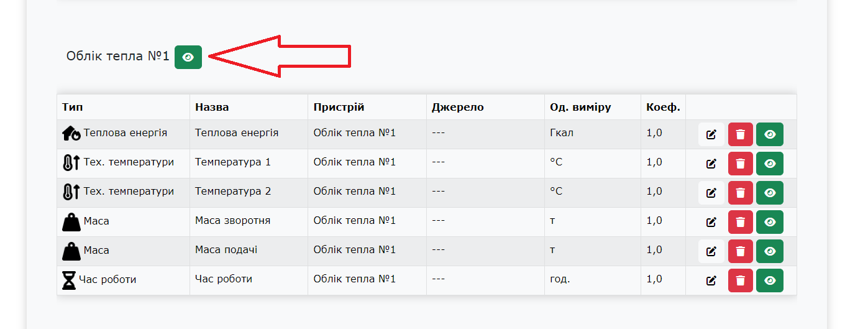Select the Облік тепла №1 heading text
Image resolution: width=868 pixels, height=329 pixels.
pos(118,56)
